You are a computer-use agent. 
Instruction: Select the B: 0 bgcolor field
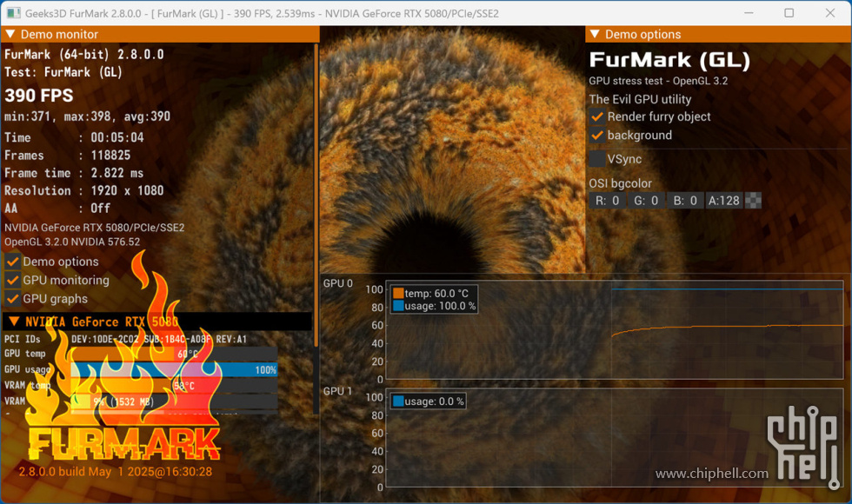684,201
